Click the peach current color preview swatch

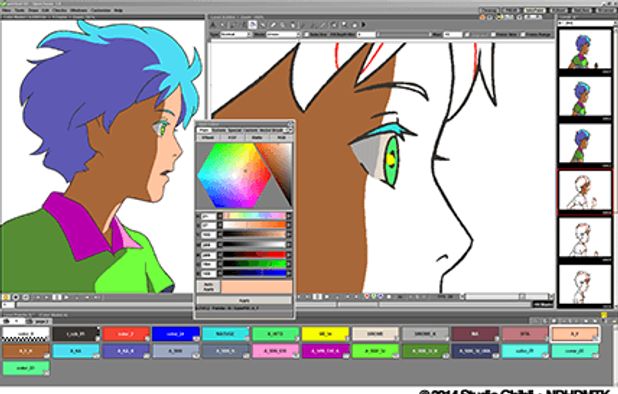[257, 286]
